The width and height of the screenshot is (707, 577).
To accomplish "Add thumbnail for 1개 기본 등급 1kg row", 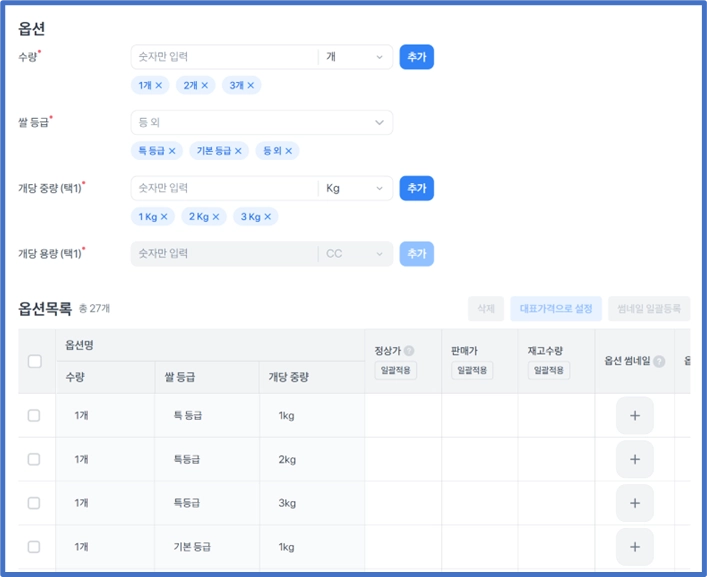I will pyautogui.click(x=635, y=547).
